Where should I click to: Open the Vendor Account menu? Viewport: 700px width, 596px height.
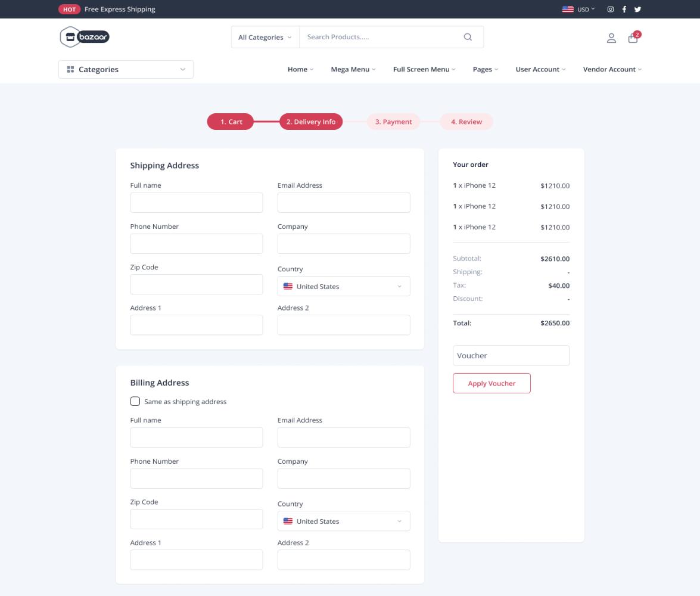pos(612,69)
